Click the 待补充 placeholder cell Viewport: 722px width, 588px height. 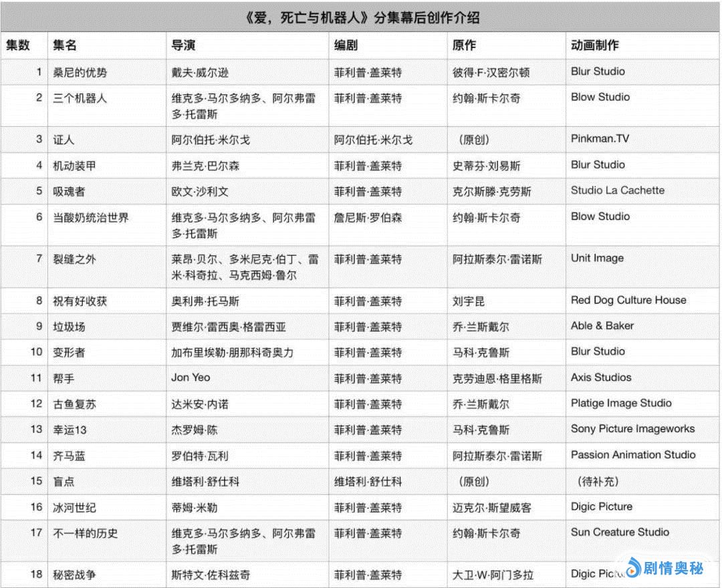pos(598,481)
